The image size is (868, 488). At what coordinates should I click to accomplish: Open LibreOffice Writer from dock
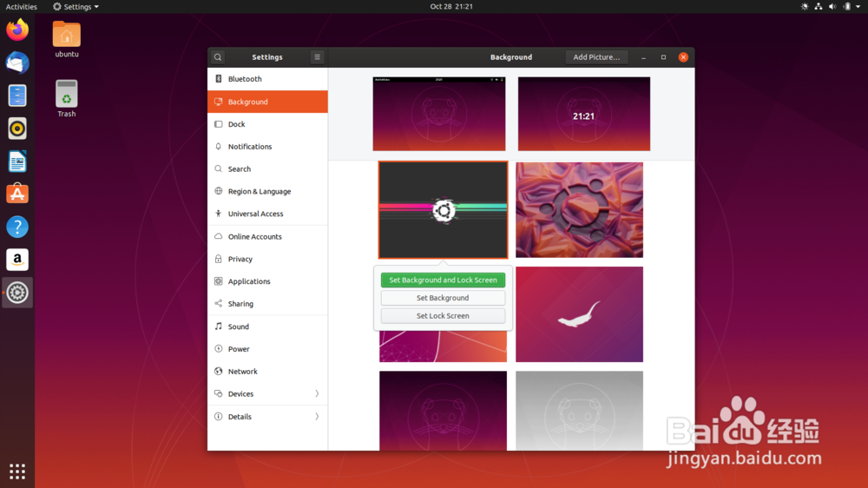pos(17,162)
